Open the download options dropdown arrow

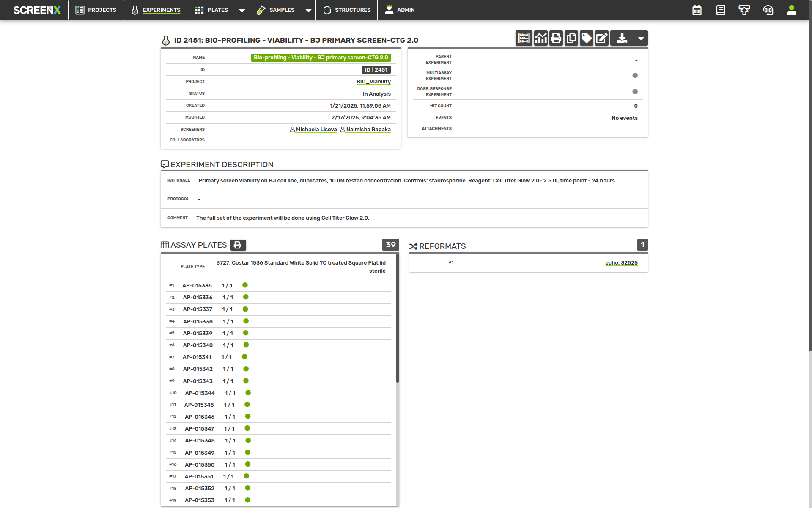641,39
